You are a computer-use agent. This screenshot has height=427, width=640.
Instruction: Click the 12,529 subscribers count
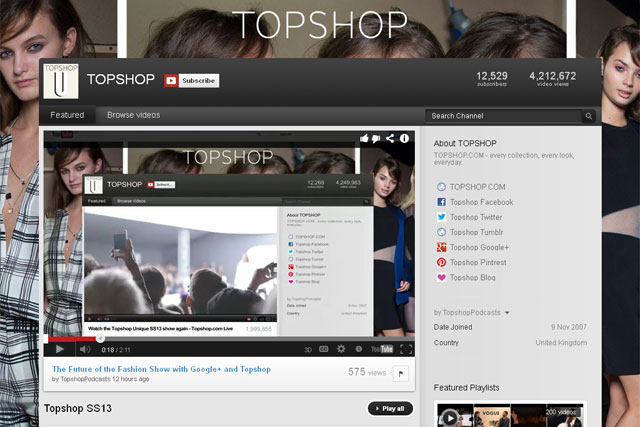[x=492, y=78]
